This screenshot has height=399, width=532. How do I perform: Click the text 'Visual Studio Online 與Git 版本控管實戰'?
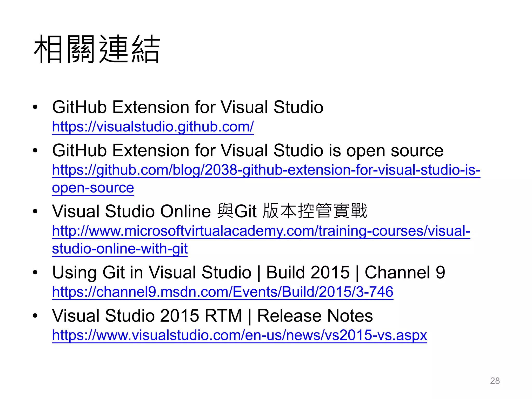tap(210, 211)
